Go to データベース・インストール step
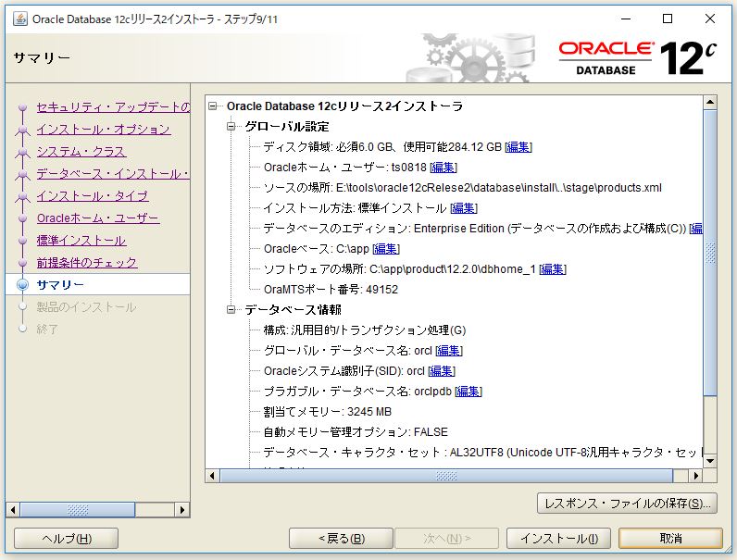The height and width of the screenshot is (560, 737). 113,174
